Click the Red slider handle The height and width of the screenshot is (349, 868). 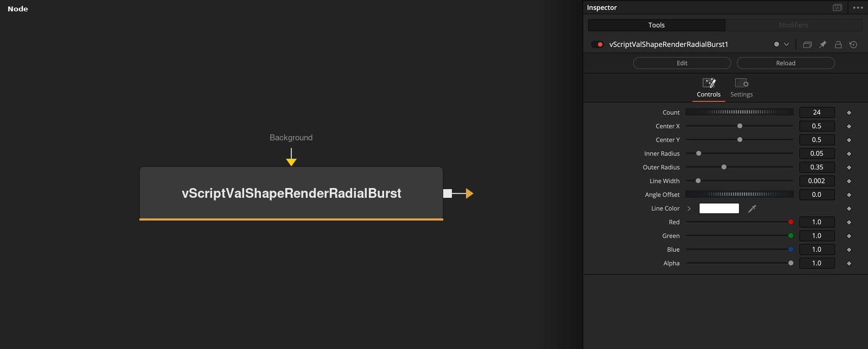pos(791,222)
